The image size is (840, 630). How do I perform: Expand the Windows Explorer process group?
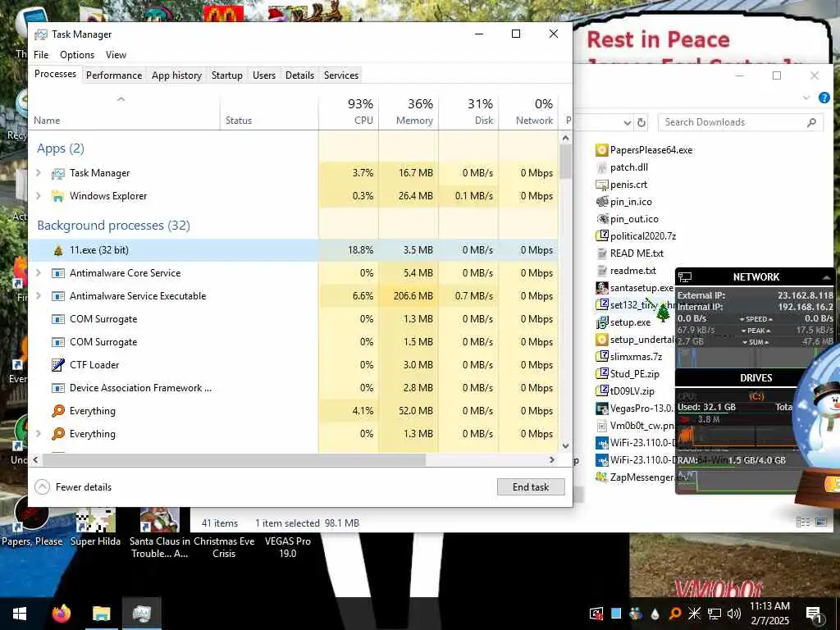click(x=39, y=196)
